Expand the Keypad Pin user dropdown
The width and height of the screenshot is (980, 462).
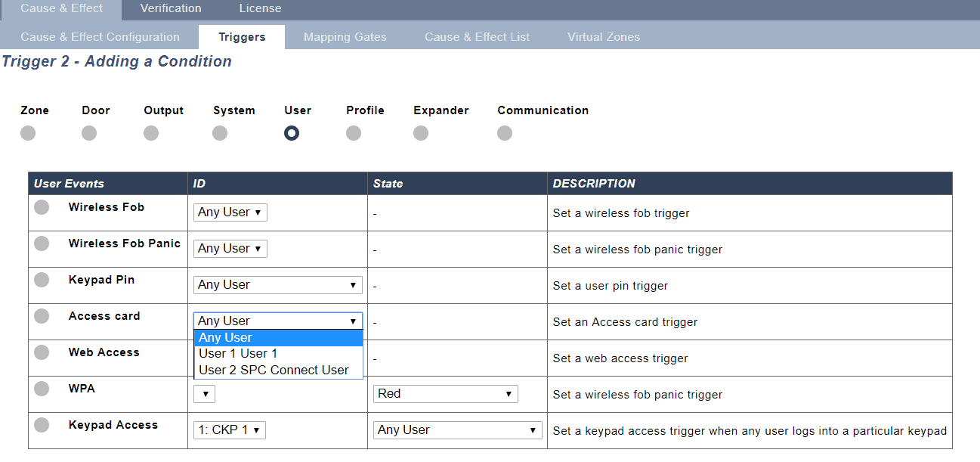(277, 285)
